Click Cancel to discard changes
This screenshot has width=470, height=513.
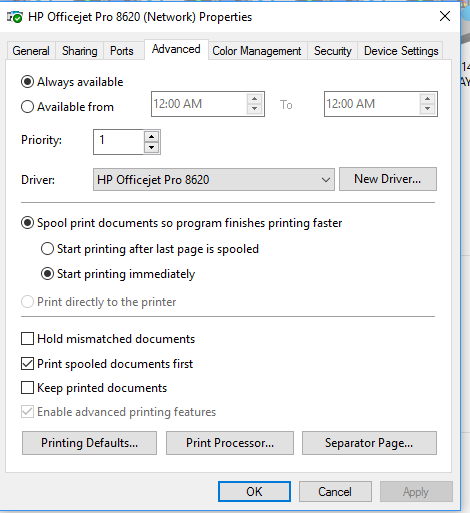tap(335, 492)
